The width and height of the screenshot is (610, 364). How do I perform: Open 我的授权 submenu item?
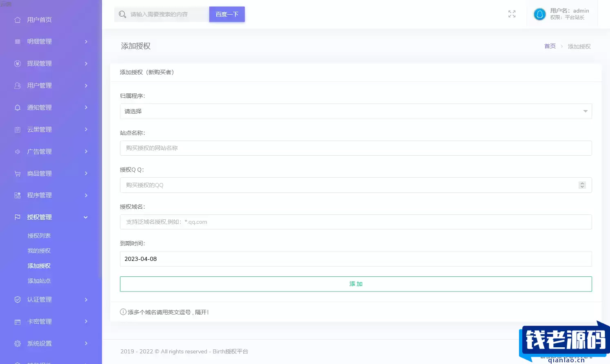(39, 251)
